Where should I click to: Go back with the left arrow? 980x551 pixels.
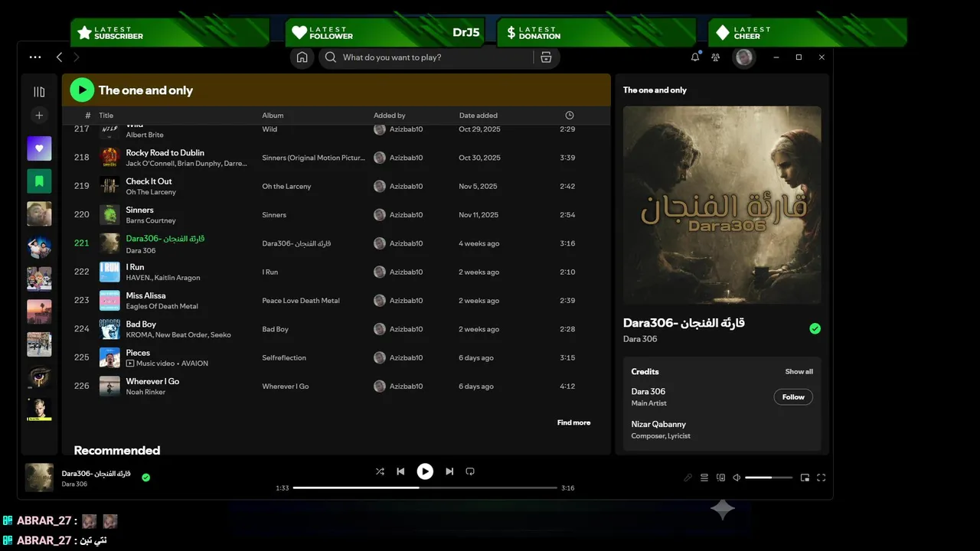click(59, 57)
